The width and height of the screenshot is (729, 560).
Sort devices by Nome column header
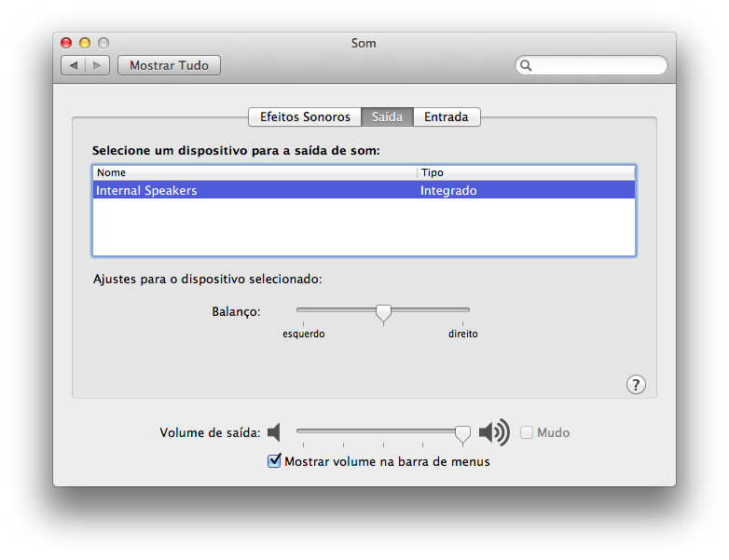pyautogui.click(x=254, y=172)
